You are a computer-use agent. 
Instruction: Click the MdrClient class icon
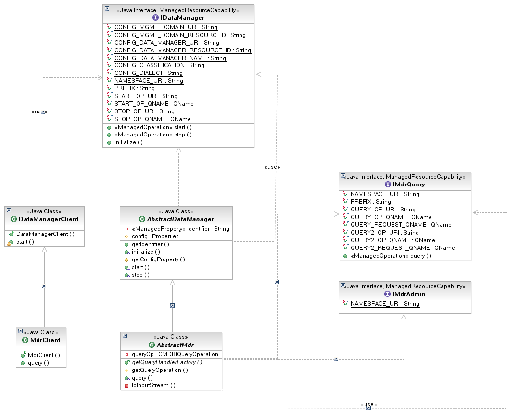coord(25,340)
